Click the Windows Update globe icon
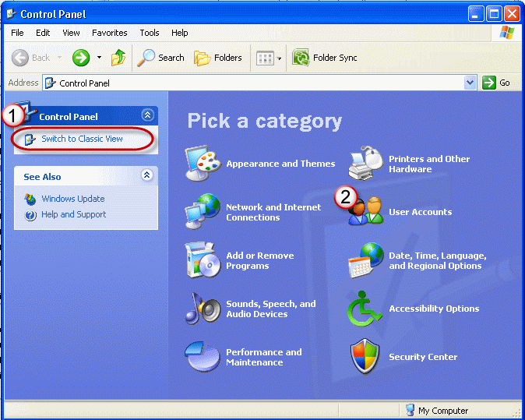 pyautogui.click(x=30, y=199)
